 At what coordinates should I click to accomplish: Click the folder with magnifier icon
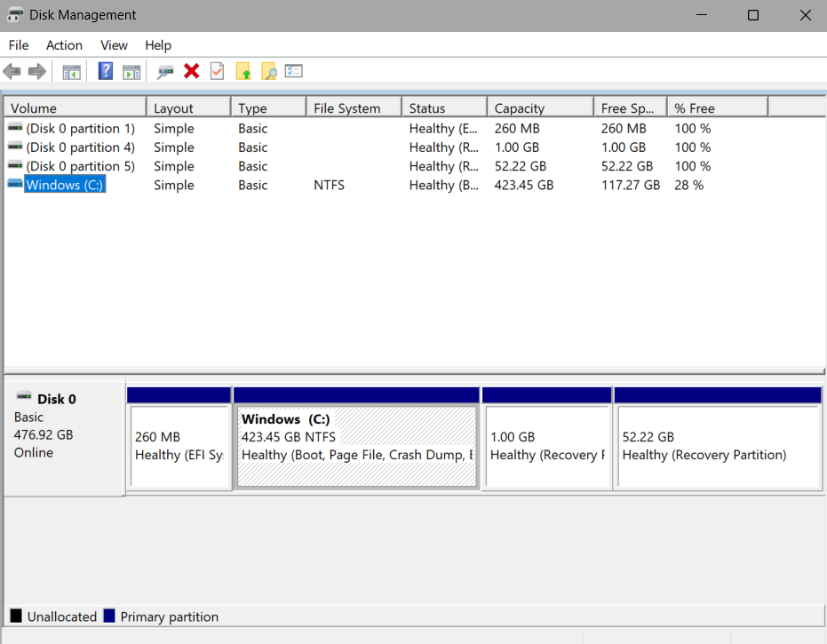pyautogui.click(x=269, y=71)
